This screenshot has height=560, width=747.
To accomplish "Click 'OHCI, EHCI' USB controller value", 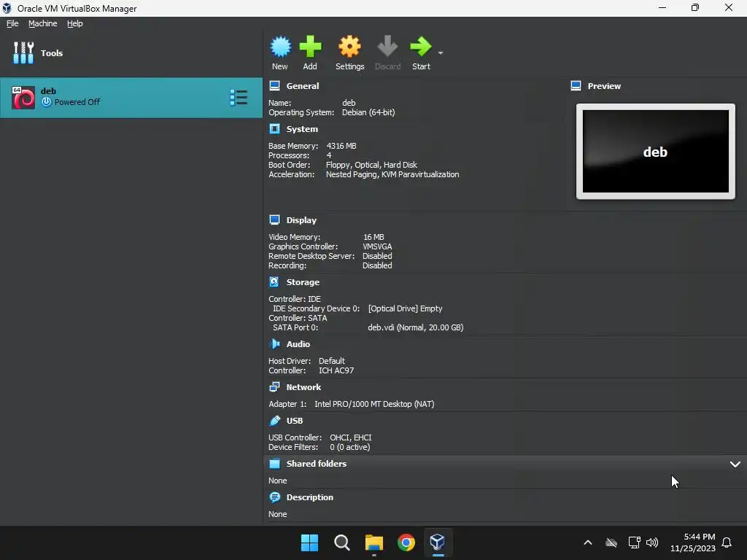I will pos(351,437).
